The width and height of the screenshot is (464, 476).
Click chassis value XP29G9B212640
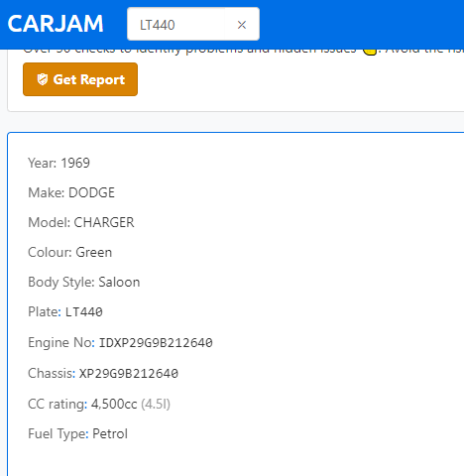[x=129, y=374]
